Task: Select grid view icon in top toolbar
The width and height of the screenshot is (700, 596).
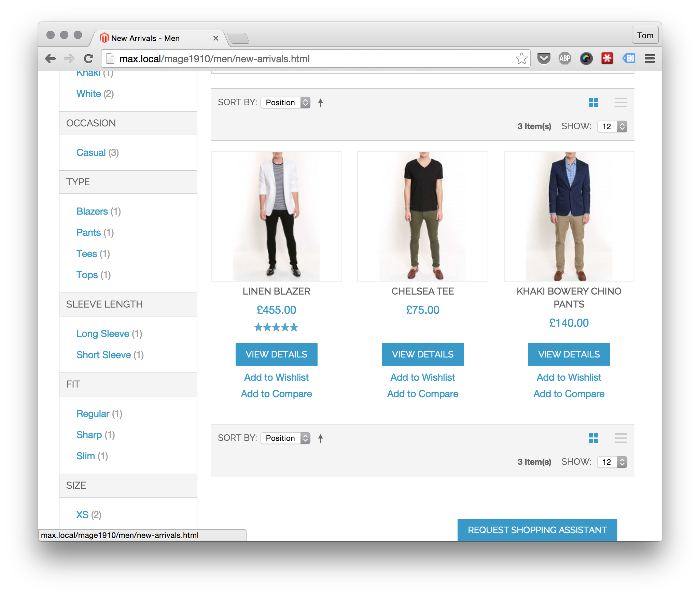Action: [593, 103]
